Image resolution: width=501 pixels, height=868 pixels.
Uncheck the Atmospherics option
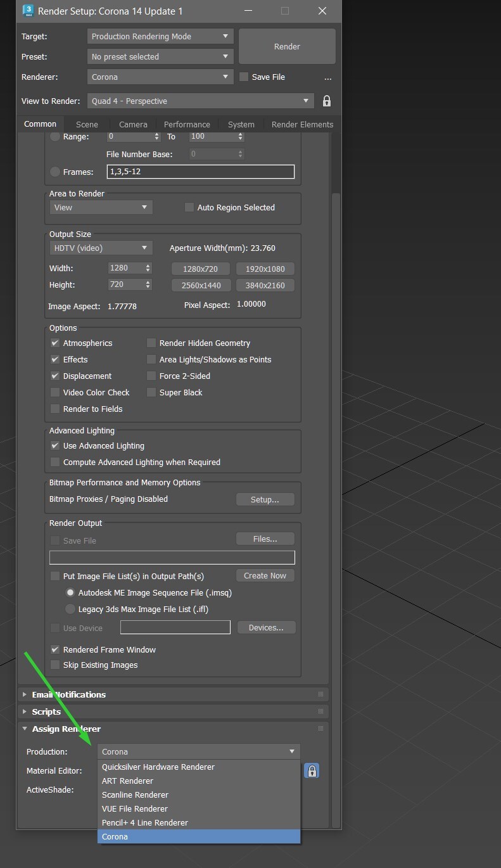(55, 343)
